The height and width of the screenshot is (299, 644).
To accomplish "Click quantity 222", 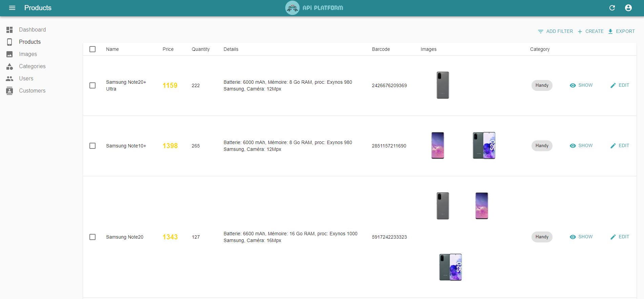I will [x=196, y=85].
